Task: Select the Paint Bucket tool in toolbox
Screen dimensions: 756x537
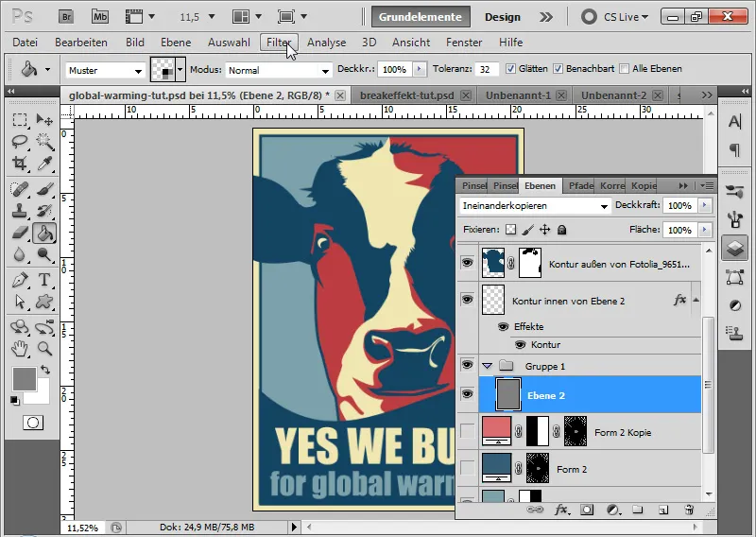Action: (x=44, y=233)
